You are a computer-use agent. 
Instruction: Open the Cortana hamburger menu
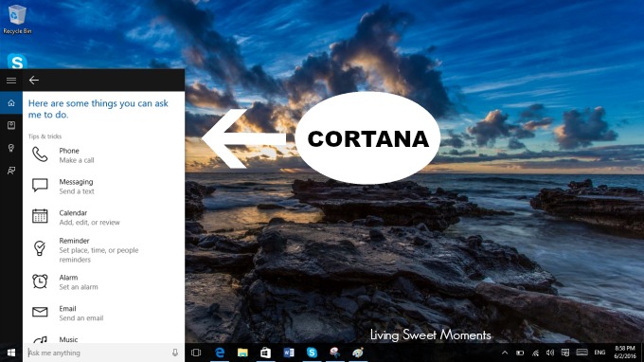pos(11,81)
